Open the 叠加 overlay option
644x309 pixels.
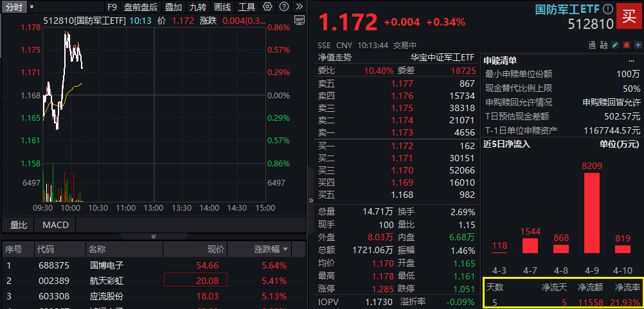pos(174,6)
